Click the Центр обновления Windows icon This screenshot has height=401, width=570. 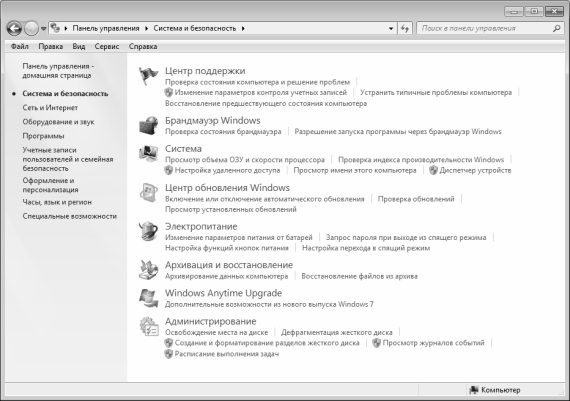149,192
